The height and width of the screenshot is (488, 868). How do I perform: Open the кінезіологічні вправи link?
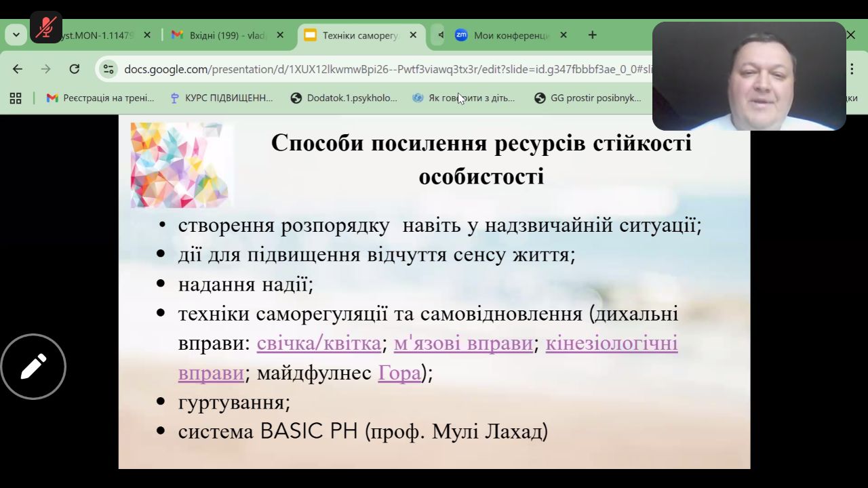pyautogui.click(x=611, y=344)
